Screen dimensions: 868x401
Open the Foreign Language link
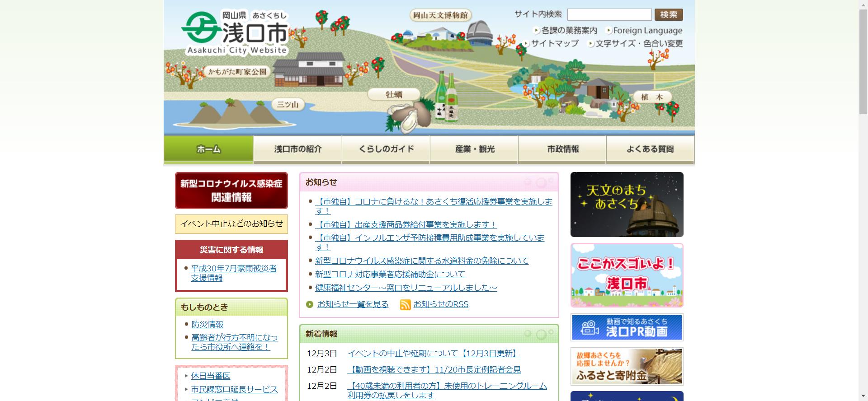coord(647,31)
